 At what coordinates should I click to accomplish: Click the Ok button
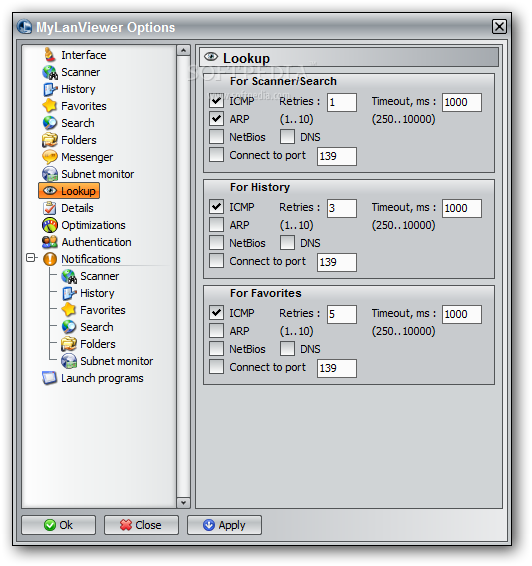pos(59,525)
